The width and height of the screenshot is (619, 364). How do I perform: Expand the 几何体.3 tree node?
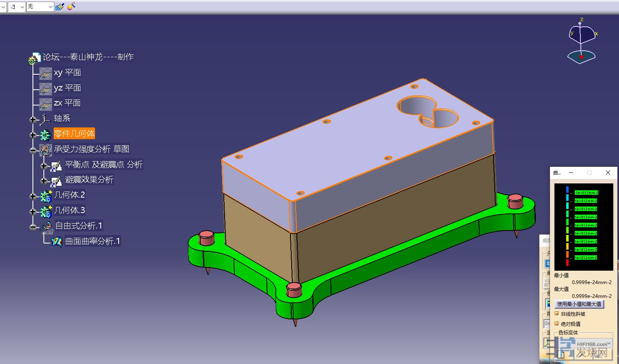(x=33, y=211)
